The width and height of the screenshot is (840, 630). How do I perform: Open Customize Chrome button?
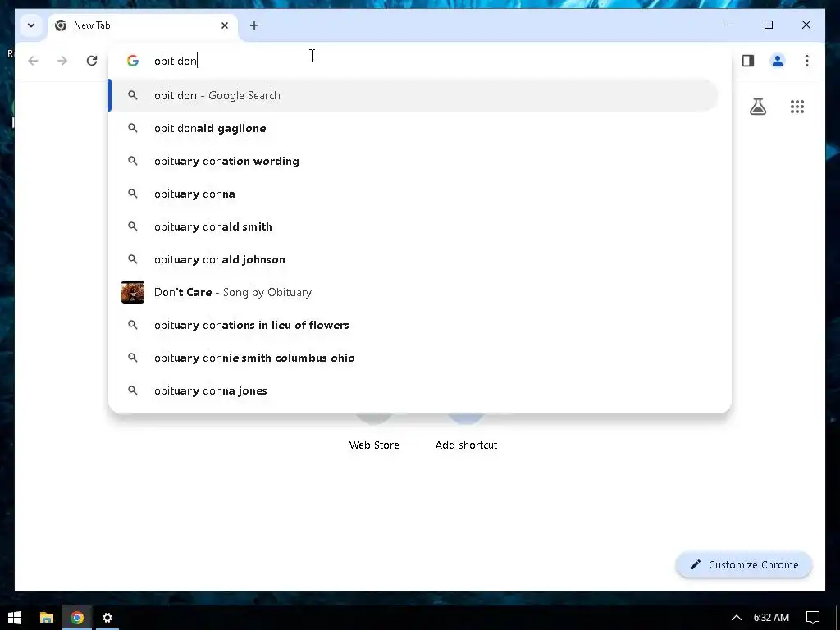click(744, 564)
